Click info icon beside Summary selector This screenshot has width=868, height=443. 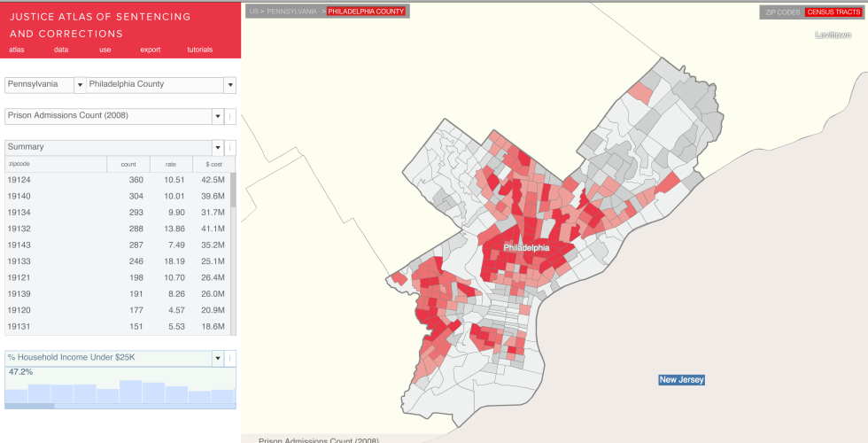point(230,147)
